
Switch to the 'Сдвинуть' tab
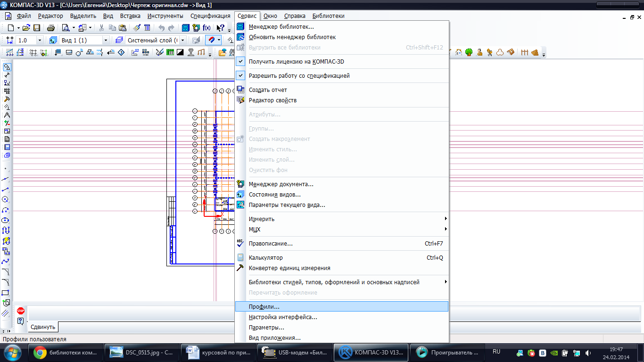point(43,327)
